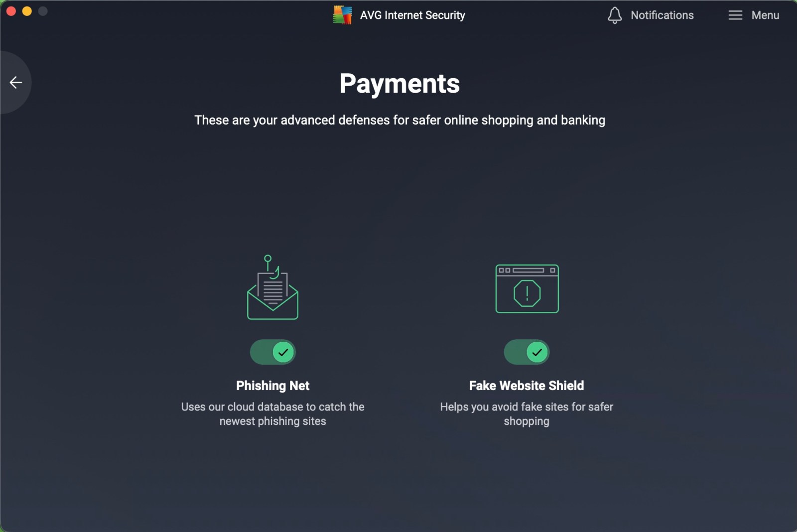Screen dimensions: 797x532
Task: Close the window with red button
Action: click(x=11, y=11)
